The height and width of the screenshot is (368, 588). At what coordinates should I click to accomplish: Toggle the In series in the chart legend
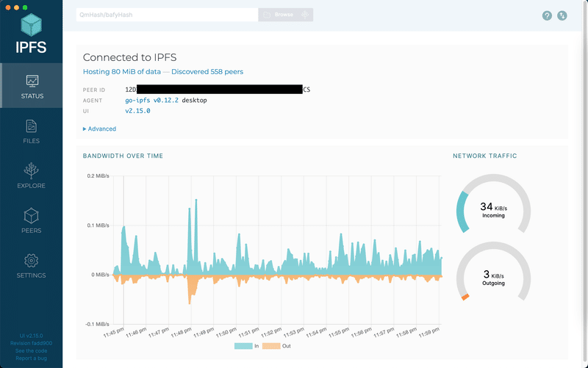[x=247, y=346]
